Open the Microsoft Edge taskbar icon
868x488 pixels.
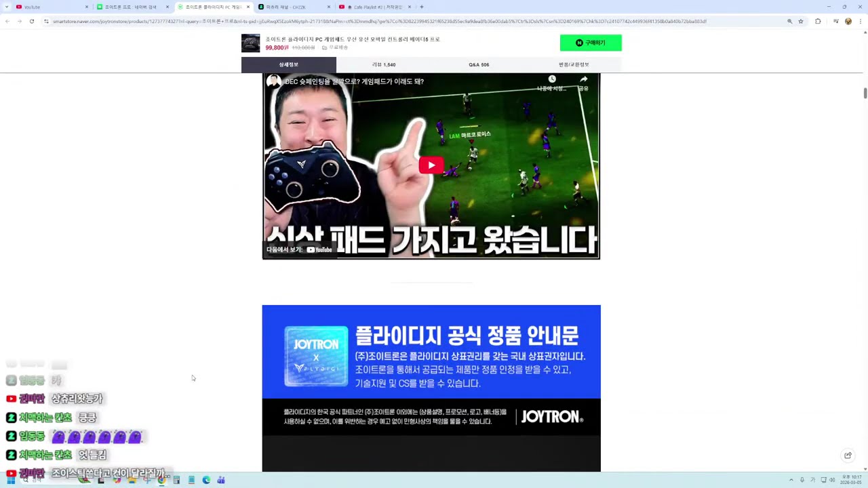coord(206,480)
